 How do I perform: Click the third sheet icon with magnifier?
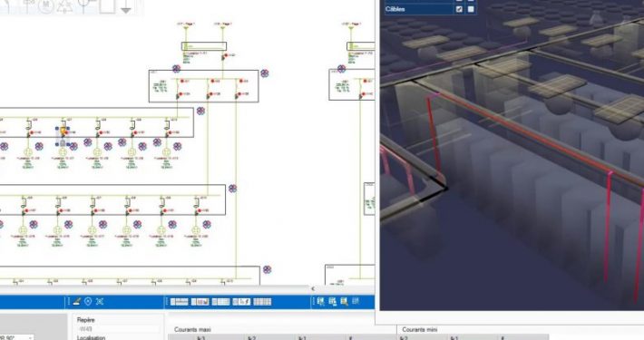click(x=344, y=302)
